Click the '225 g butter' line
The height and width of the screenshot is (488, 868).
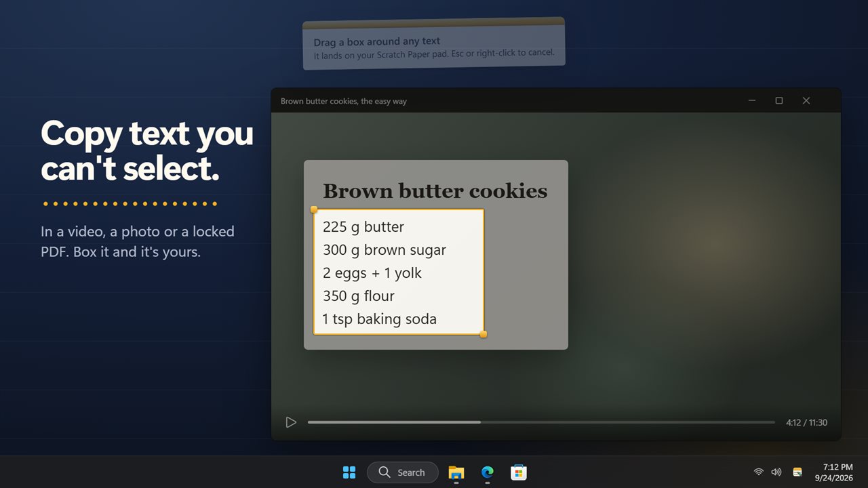click(x=363, y=227)
